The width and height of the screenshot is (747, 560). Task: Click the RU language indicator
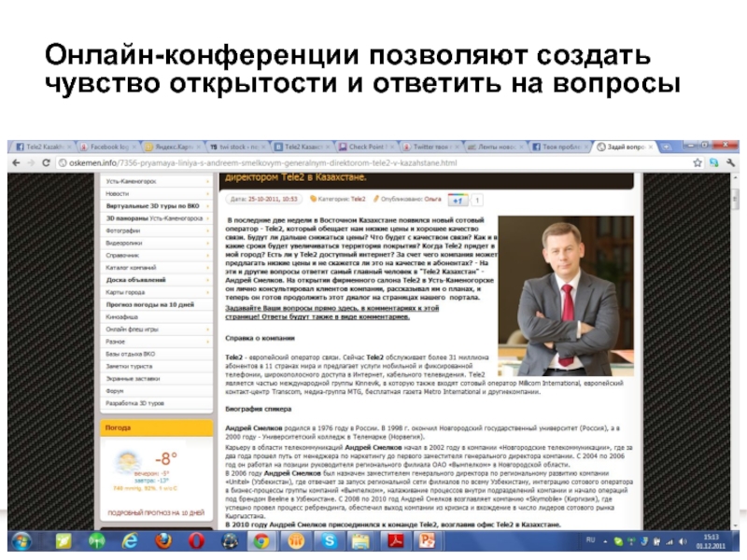pos(590,540)
